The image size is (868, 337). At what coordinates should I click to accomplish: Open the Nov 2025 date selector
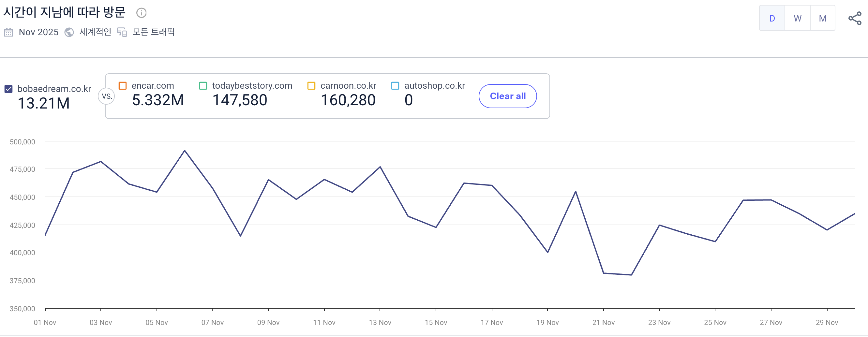[x=38, y=32]
